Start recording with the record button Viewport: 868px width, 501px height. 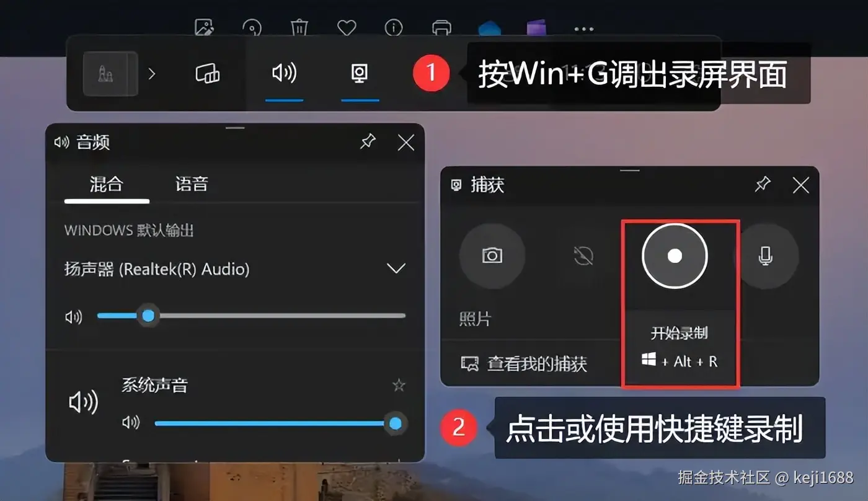675,255
